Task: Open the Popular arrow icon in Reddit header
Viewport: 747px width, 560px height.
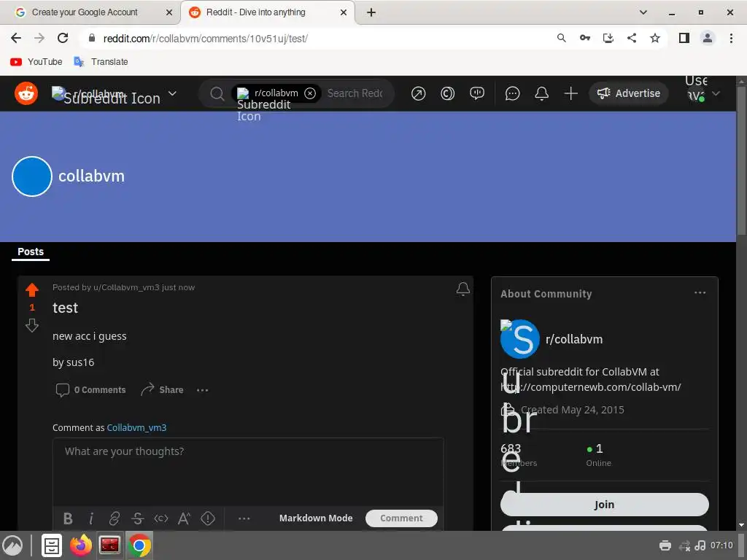Action: click(418, 93)
